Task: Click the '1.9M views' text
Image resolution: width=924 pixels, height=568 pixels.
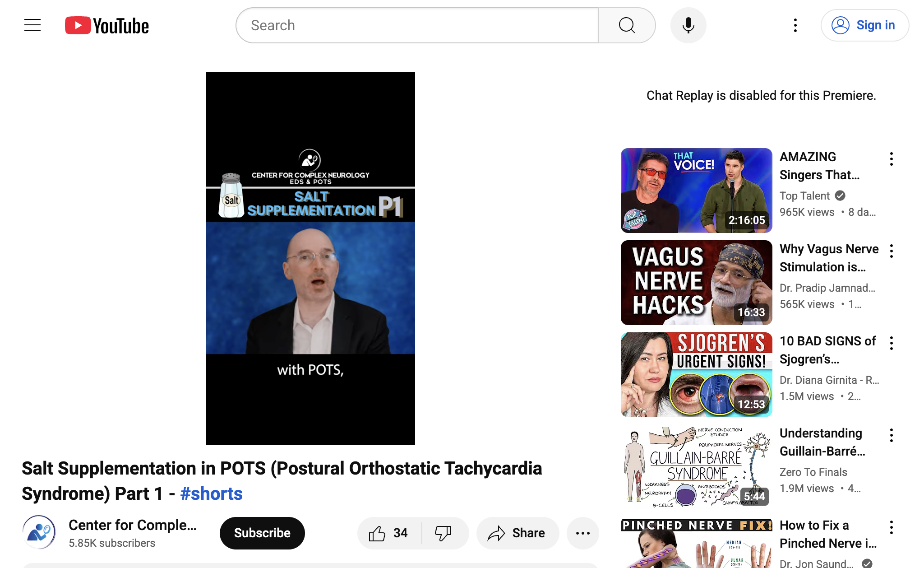Action: 806,489
